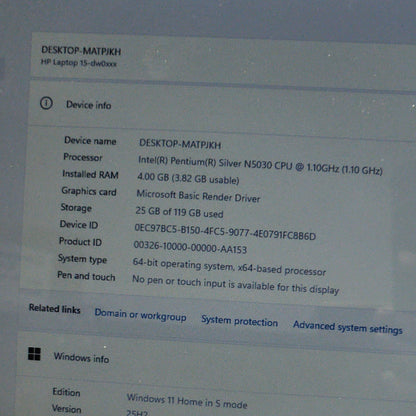Select Microsoft Basic Render Driver text

pos(198,196)
